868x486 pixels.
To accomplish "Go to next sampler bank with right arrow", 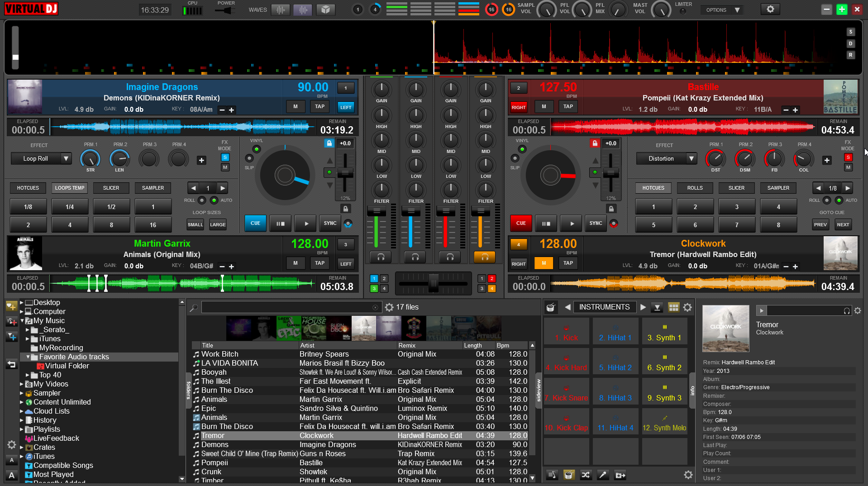I will (x=643, y=307).
